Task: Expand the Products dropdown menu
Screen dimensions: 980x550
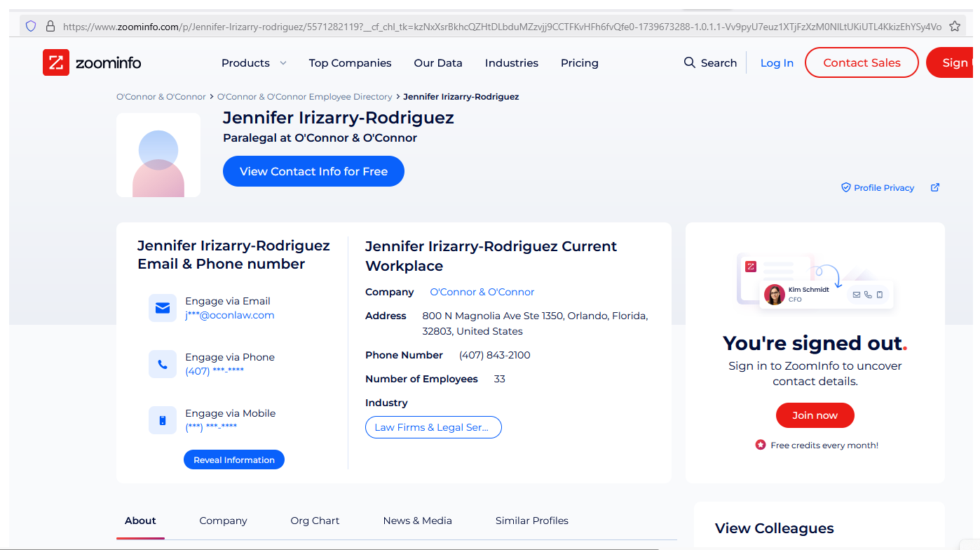Action: [254, 63]
